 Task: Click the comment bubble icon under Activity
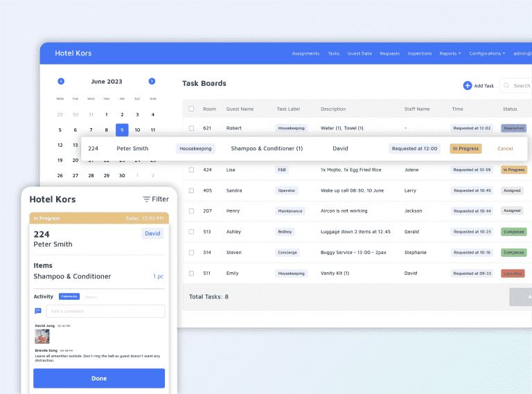pos(38,311)
